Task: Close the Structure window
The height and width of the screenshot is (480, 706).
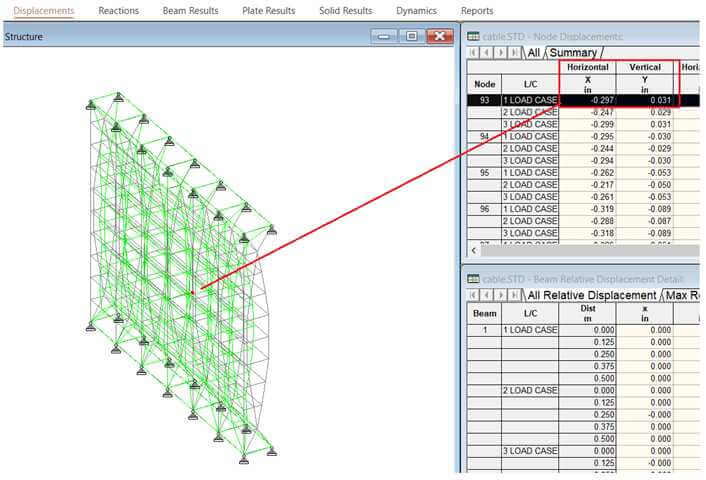Action: coord(440,36)
